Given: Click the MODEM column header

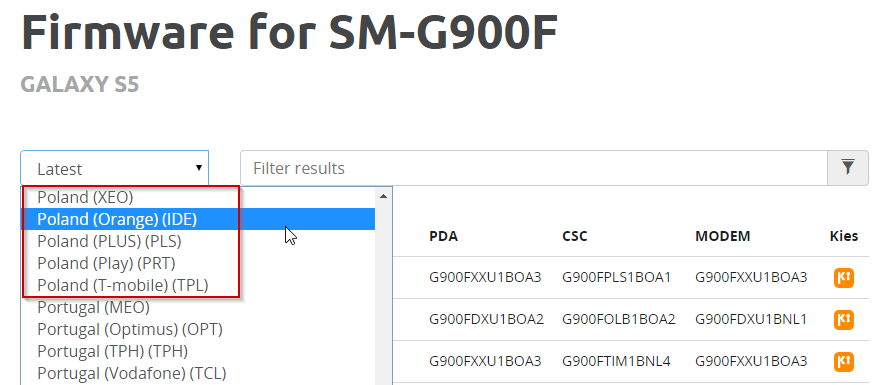Looking at the screenshot, I should point(723,236).
